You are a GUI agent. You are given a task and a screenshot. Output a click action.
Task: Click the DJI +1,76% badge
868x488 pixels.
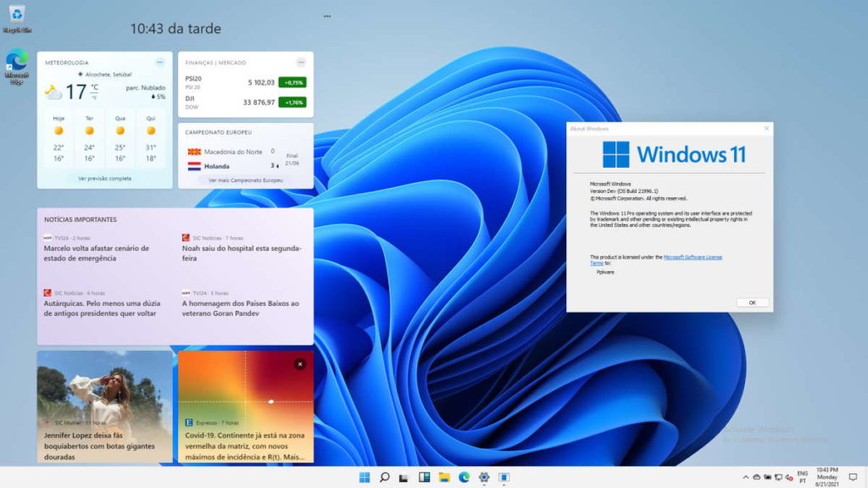tap(292, 103)
